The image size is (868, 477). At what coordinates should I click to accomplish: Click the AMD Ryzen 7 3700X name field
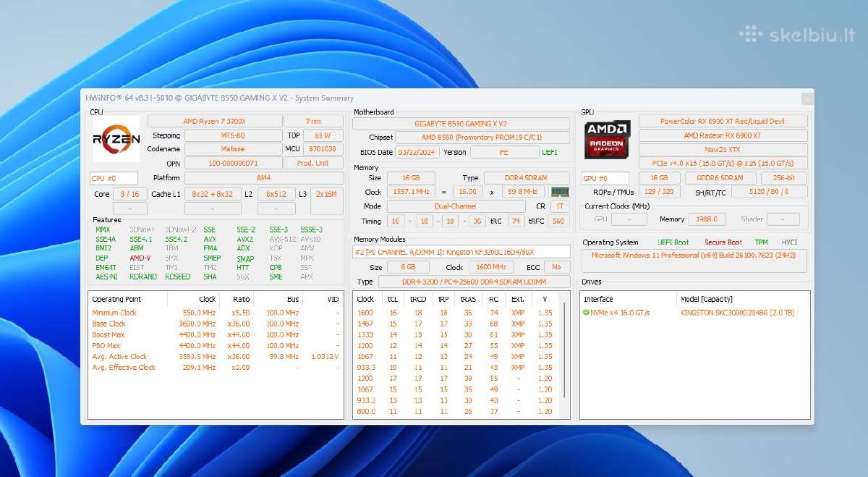point(214,121)
